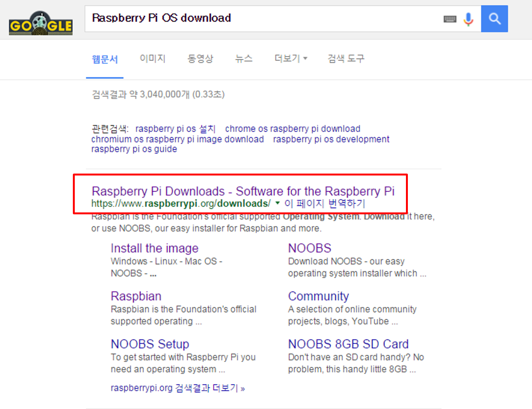Open the 뉴스 tab

point(244,58)
